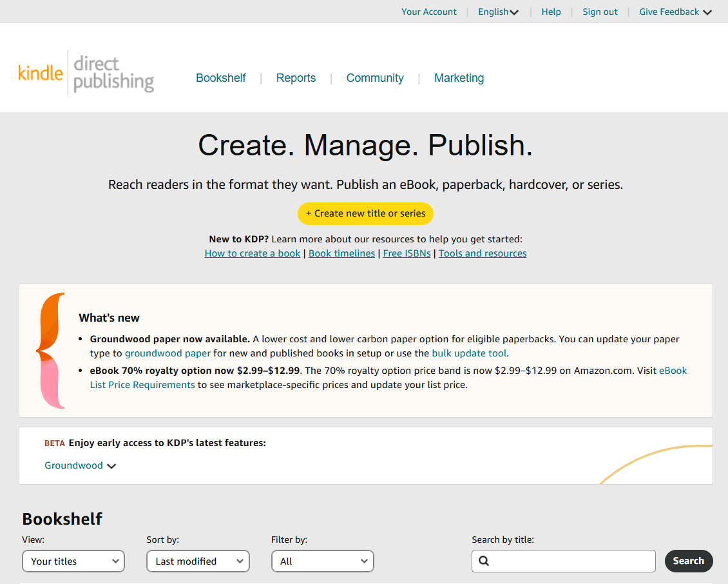The height and width of the screenshot is (584, 728).
Task: Open eBook List Price Requirements link
Action: [x=142, y=385]
